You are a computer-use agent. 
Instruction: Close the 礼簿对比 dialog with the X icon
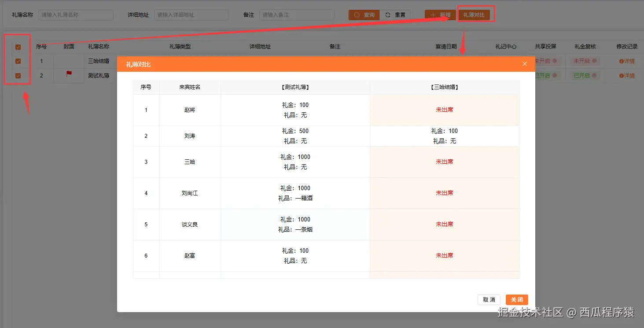click(524, 64)
